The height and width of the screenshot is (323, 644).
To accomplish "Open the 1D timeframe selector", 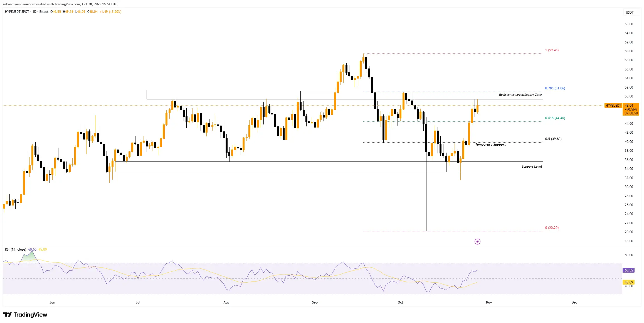I will 35,12.
